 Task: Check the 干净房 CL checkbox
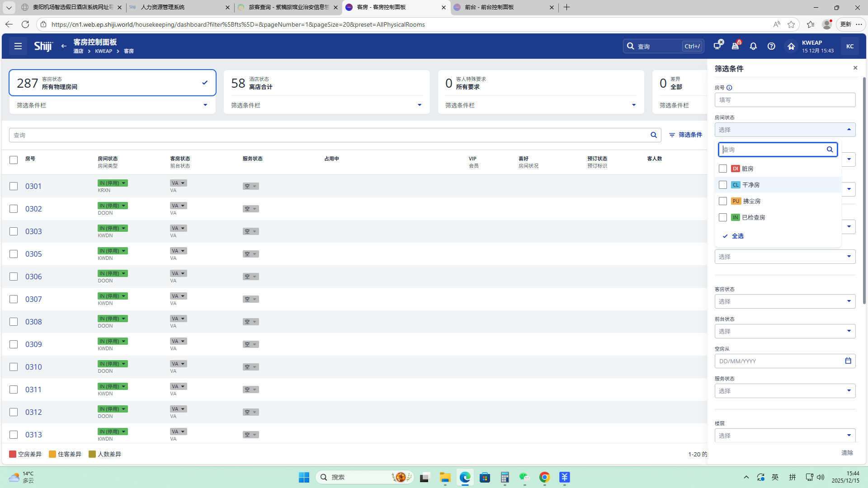tap(723, 185)
